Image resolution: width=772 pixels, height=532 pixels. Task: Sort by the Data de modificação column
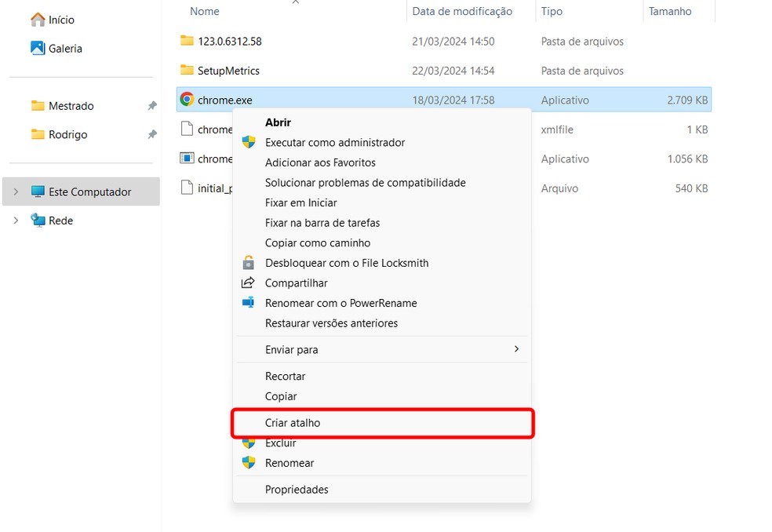click(462, 12)
